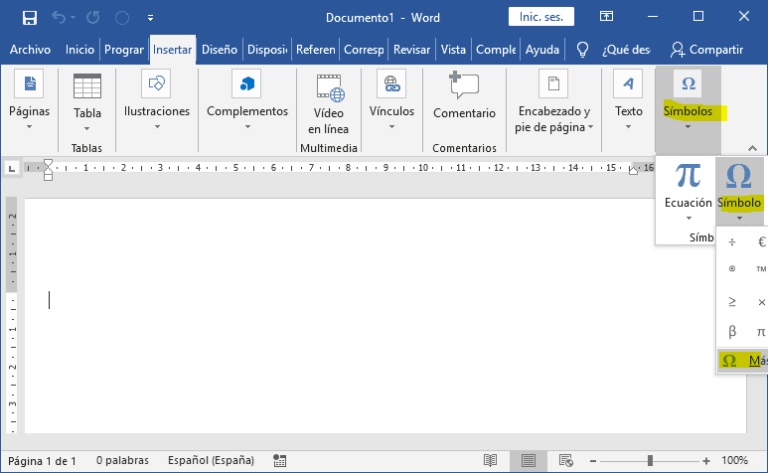Click the Símbolos omega icon in ribbon
The image size is (768, 473).
[x=688, y=84]
